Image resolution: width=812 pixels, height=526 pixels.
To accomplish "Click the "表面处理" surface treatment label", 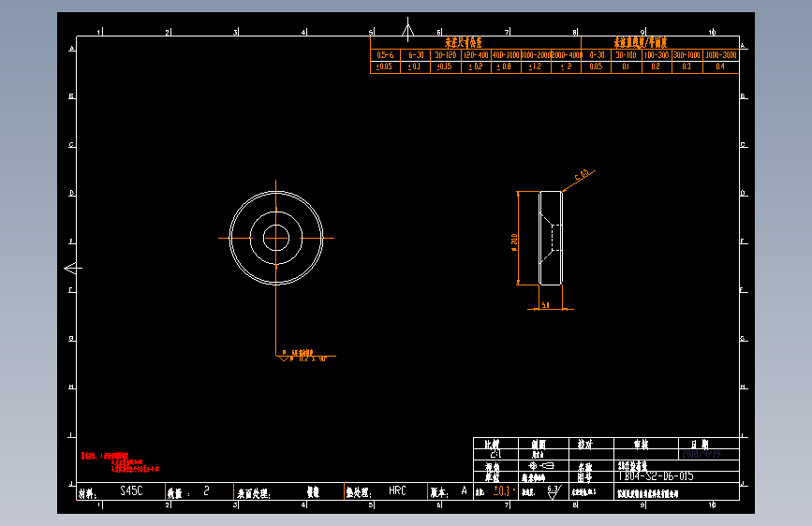I will point(254,494).
